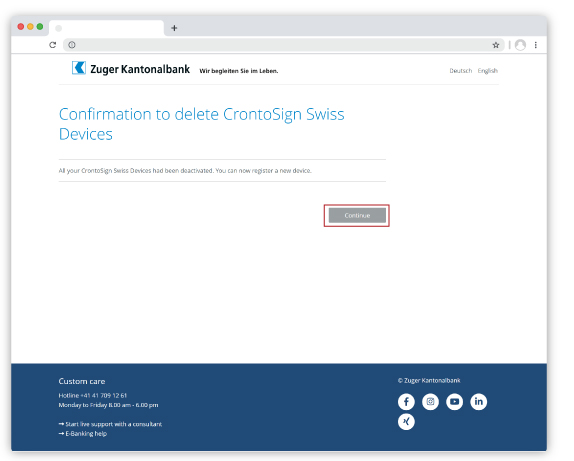The image size is (574, 461).
Task: Open the LinkedIn icon in the footer
Action: pos(478,402)
